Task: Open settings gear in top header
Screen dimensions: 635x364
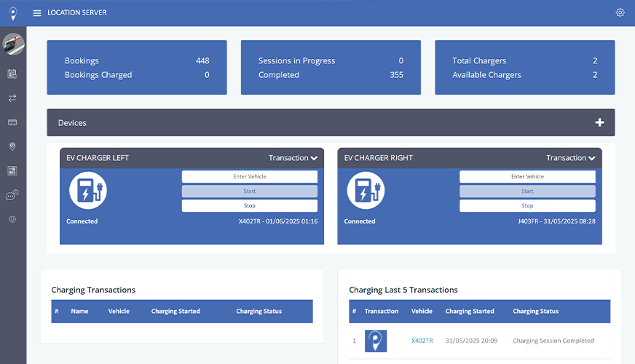Action: [x=620, y=12]
